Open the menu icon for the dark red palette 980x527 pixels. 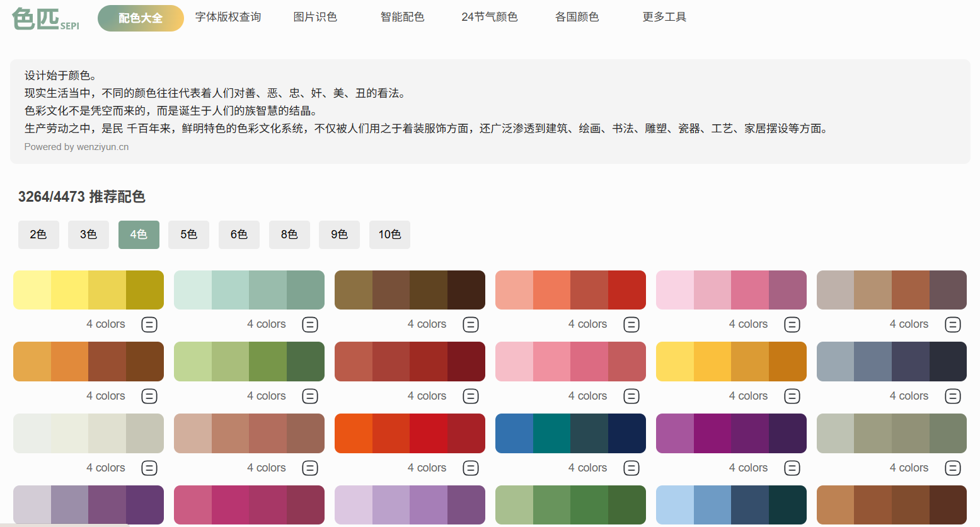(x=471, y=397)
